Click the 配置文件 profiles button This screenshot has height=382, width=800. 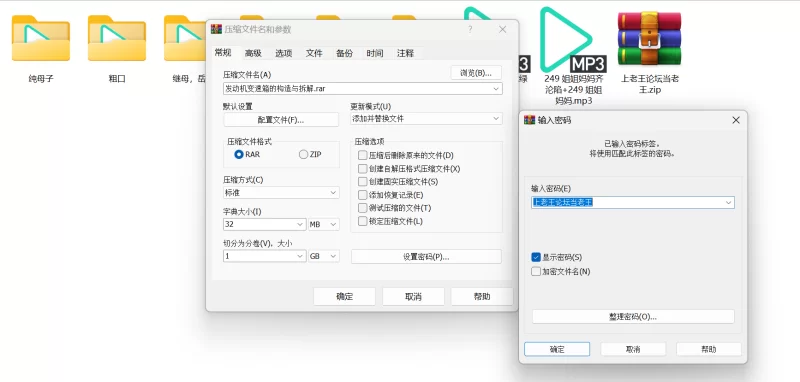point(281,120)
